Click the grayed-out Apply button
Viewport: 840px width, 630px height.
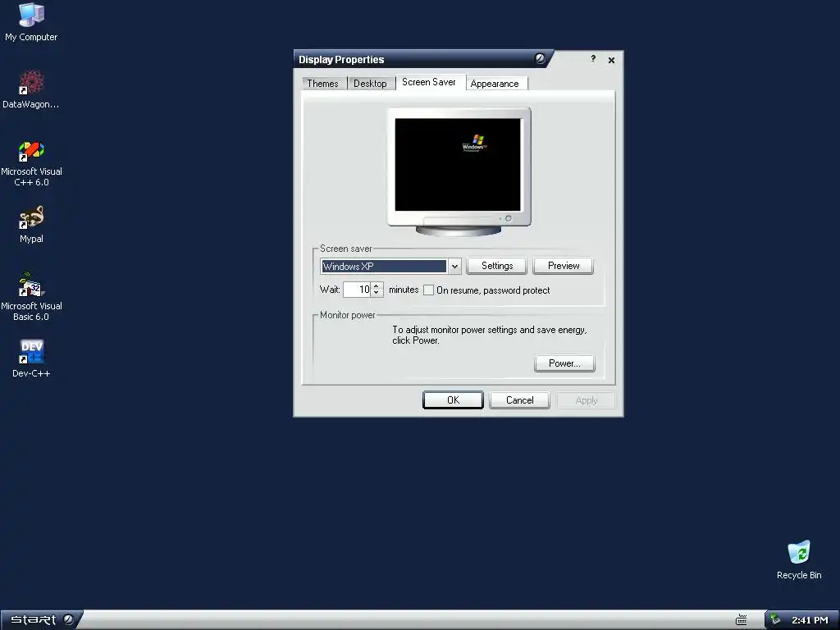pyautogui.click(x=586, y=400)
